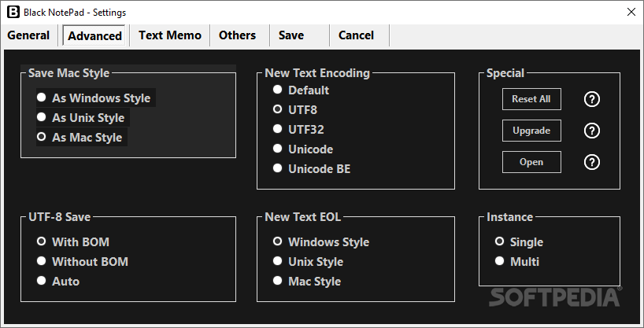Click Save in the tab bar
This screenshot has height=328, width=644.
(291, 35)
